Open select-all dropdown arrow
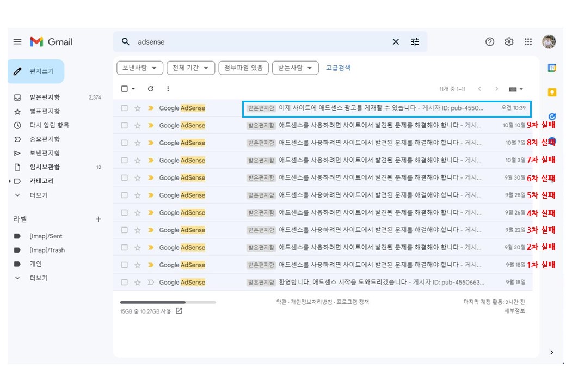Screen dimensions: 566x392 pos(133,89)
